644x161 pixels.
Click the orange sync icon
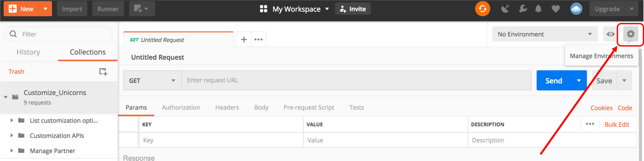483,9
